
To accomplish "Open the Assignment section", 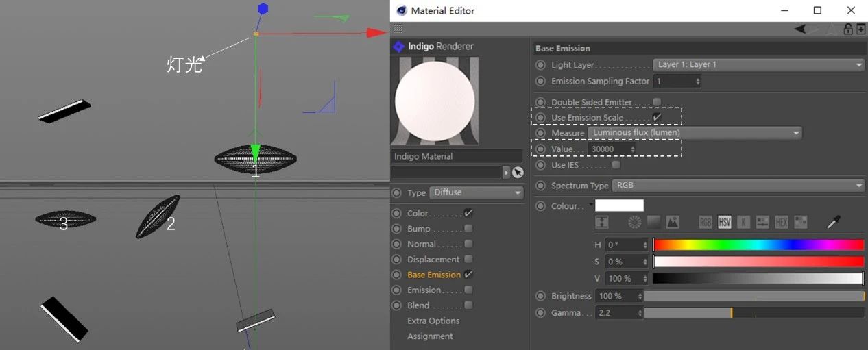I will click(430, 336).
